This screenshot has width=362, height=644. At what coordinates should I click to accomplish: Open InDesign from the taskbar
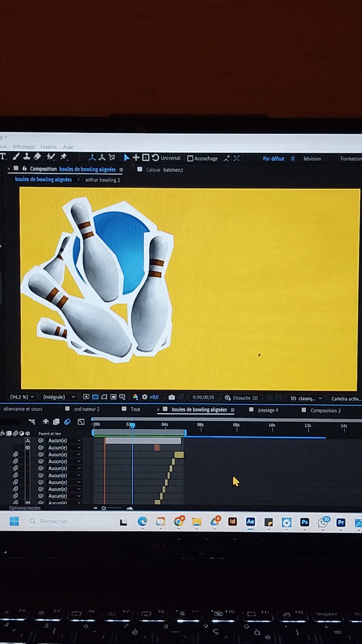[x=232, y=522]
